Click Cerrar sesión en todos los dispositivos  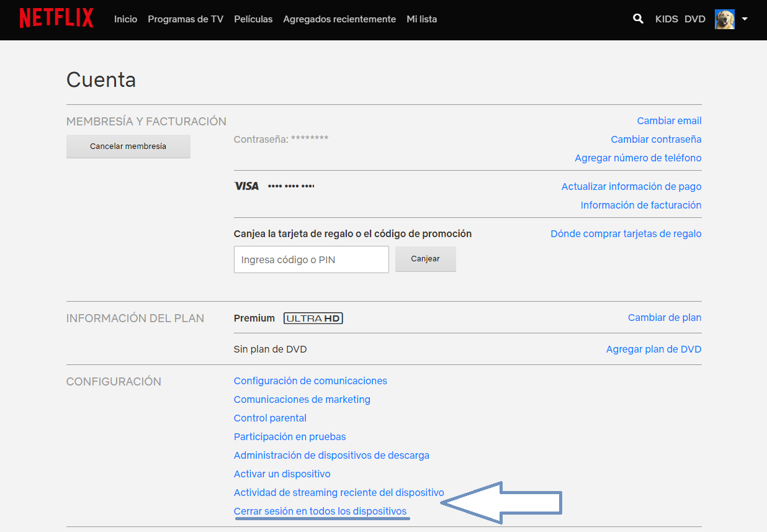pyautogui.click(x=320, y=512)
